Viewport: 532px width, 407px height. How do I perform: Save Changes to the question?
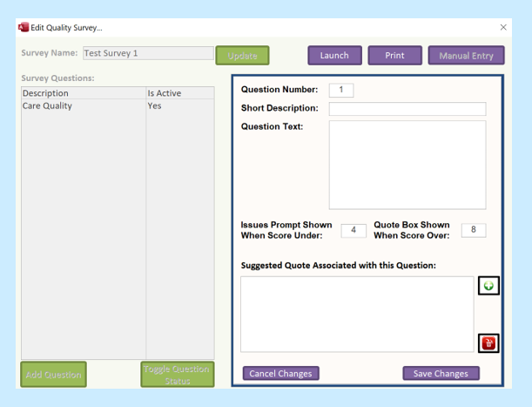(441, 373)
